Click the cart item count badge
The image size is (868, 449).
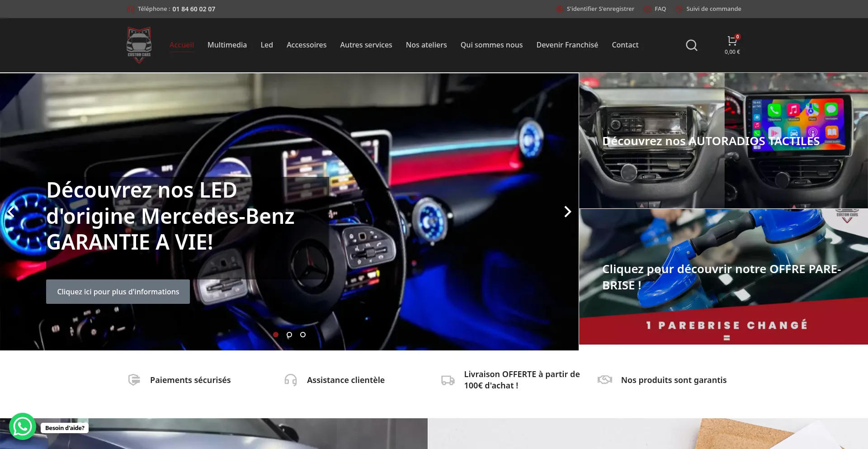click(737, 37)
